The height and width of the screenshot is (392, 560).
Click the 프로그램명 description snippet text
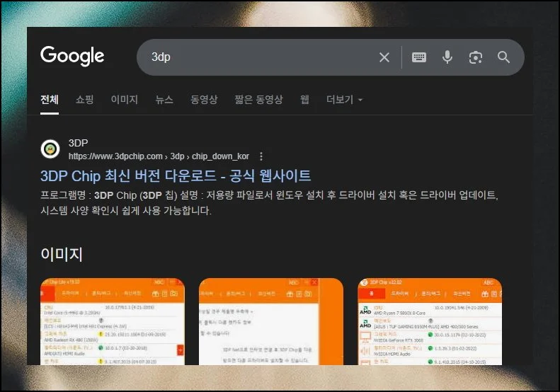(269, 203)
